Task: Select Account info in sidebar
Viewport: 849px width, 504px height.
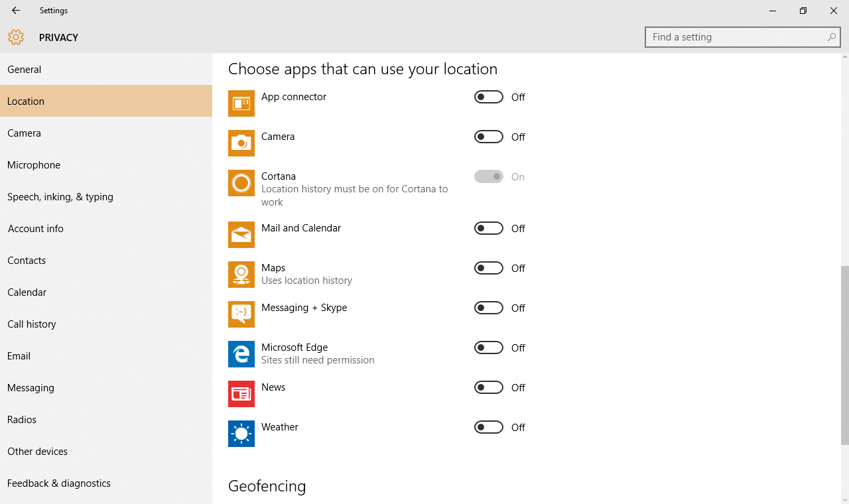Action: (106, 228)
